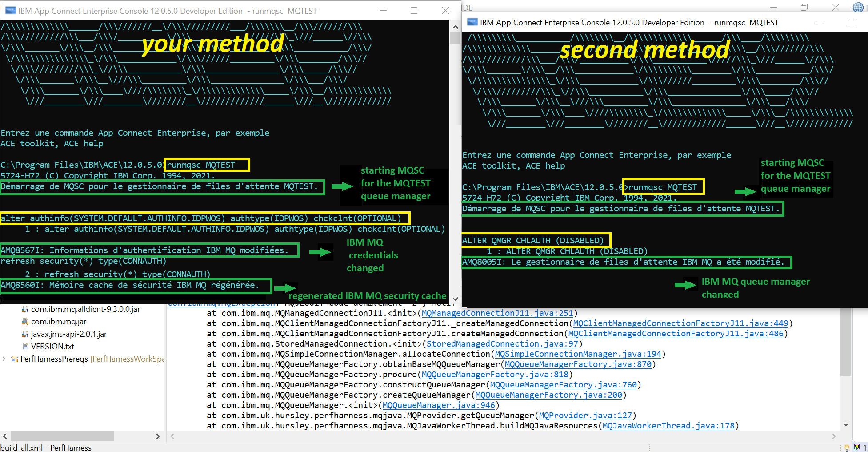Click the right console window's title bar icon
The image size is (868, 452).
[x=472, y=22]
